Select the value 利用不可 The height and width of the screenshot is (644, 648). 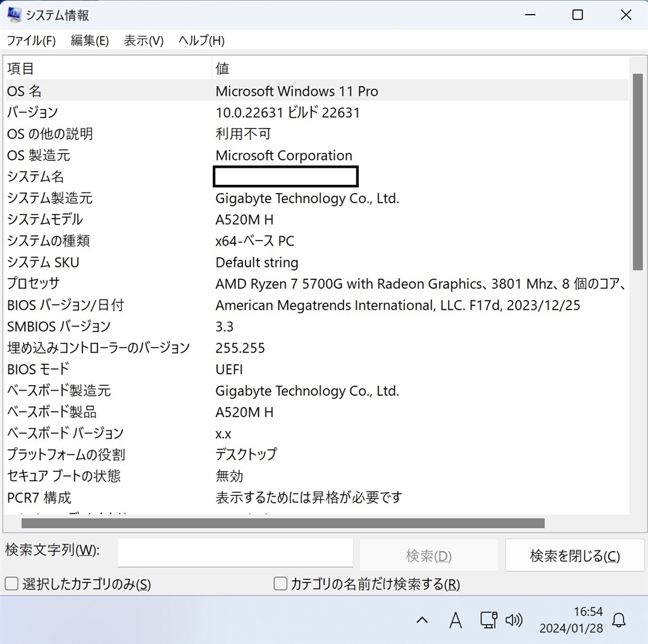click(x=243, y=134)
